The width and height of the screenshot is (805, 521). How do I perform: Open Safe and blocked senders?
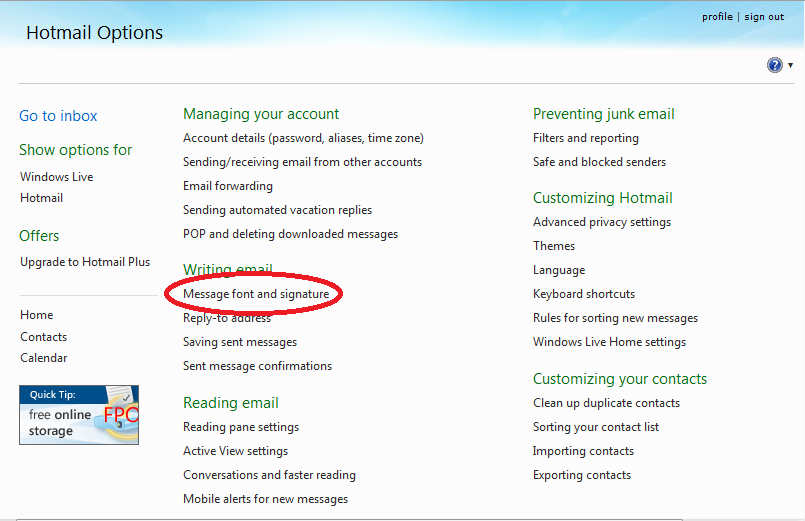[x=599, y=162]
